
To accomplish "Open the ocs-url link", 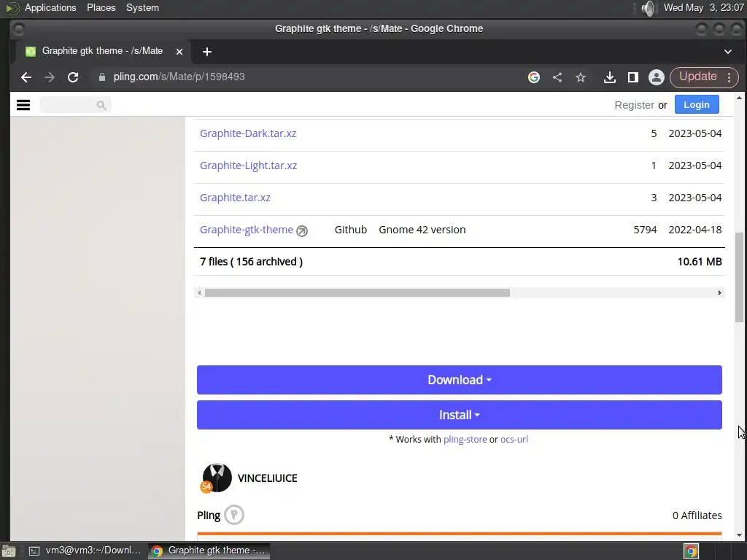I will click(514, 440).
